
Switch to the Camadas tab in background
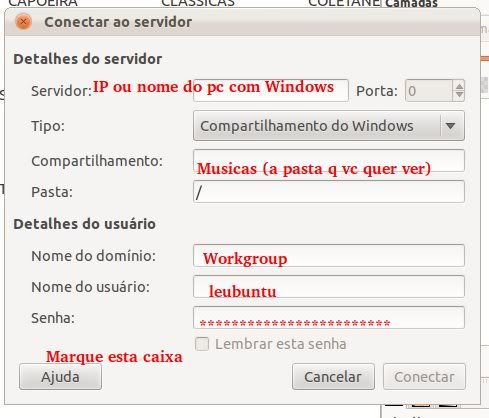(x=411, y=4)
